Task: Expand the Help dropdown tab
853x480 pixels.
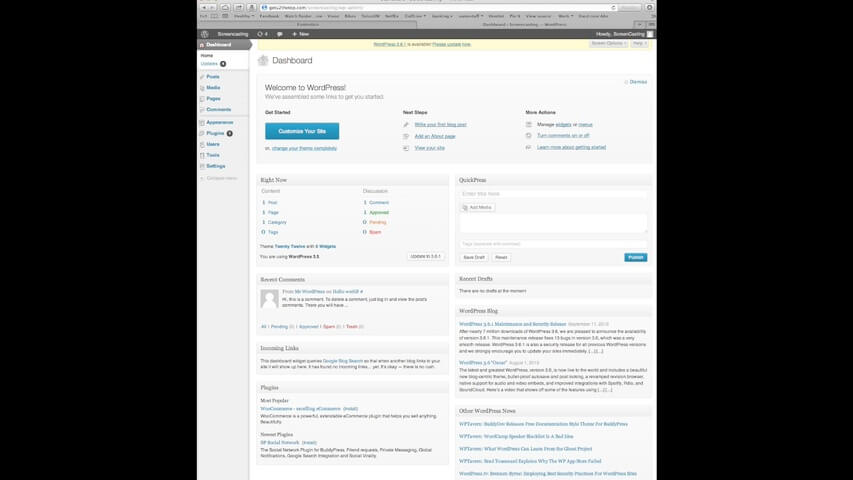Action: (640, 44)
